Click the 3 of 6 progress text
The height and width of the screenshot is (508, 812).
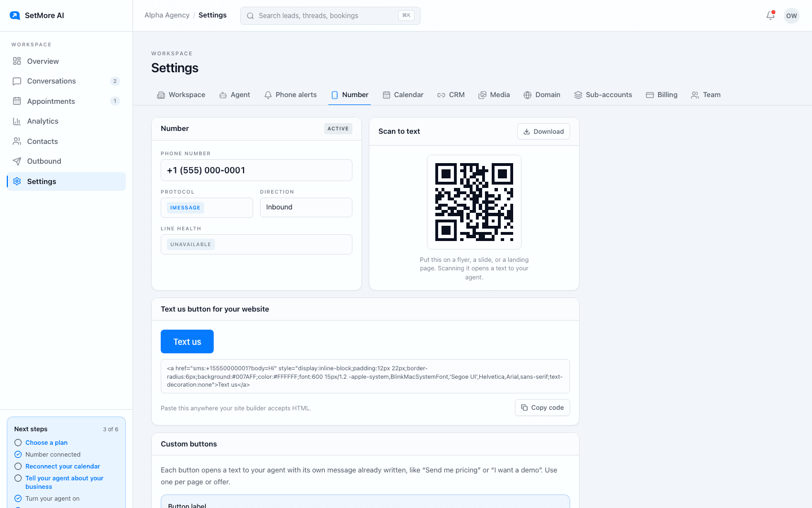click(111, 430)
